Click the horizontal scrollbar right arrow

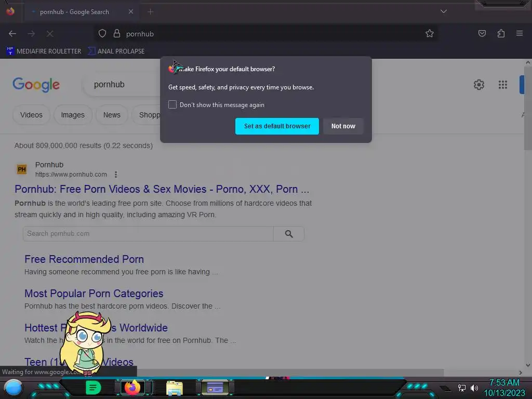tap(521, 373)
